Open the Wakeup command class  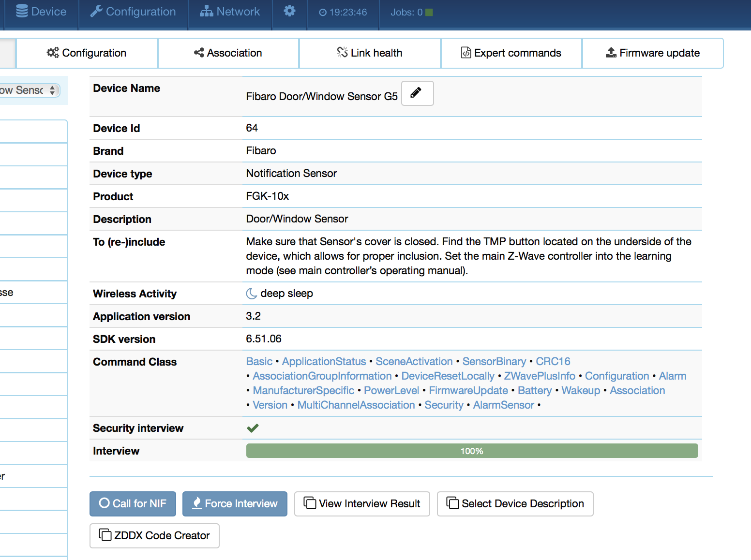[x=581, y=391]
